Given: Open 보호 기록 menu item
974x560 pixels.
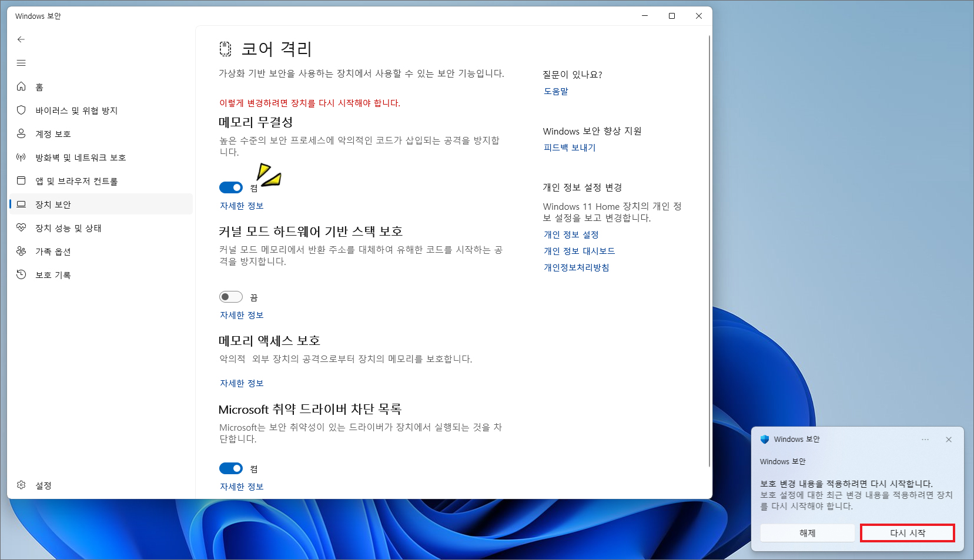Looking at the screenshot, I should tap(101, 275).
